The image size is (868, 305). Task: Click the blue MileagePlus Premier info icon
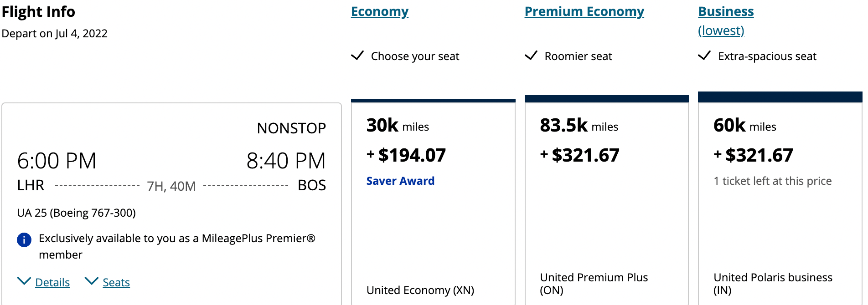tap(24, 239)
